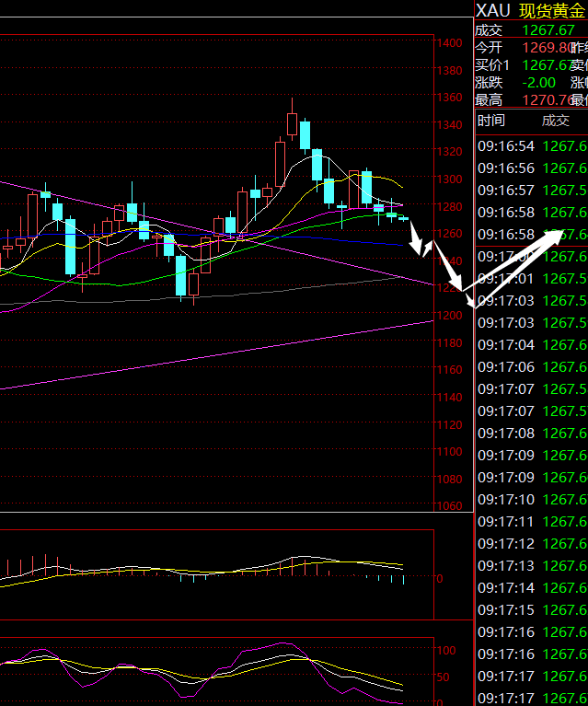Click the 1160 price axis label
This screenshot has width=588, height=706.
click(449, 370)
